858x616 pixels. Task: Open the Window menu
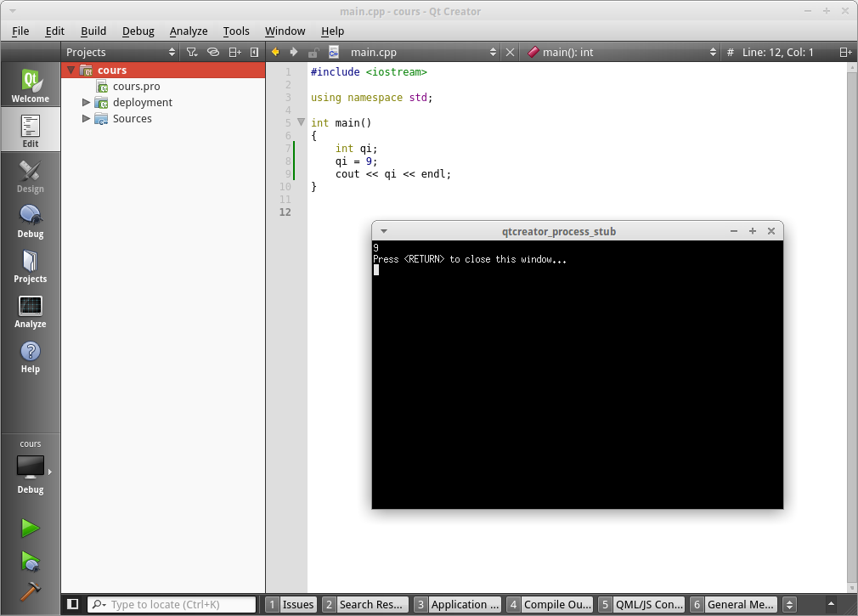tap(285, 31)
